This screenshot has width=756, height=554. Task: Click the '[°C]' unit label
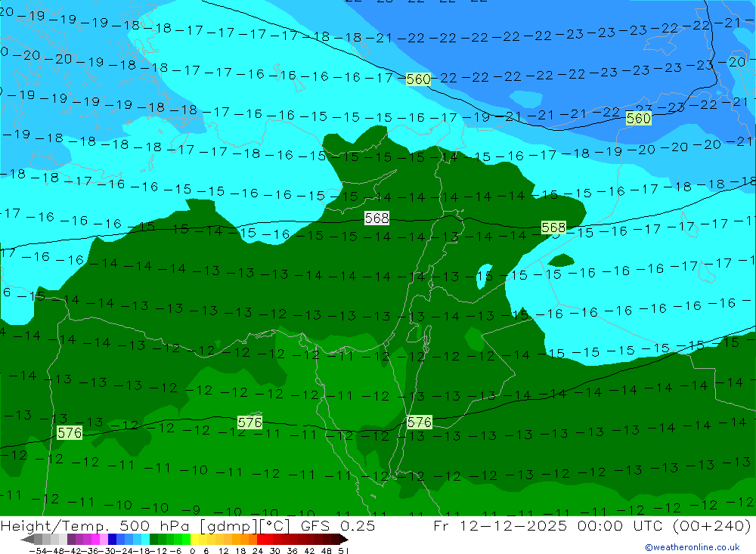(x=275, y=525)
